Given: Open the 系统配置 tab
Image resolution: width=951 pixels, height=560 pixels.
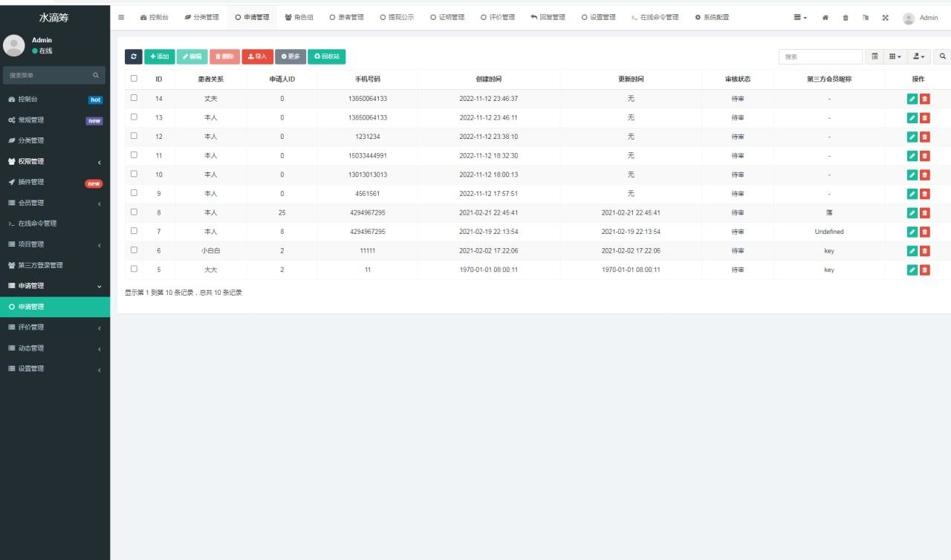Looking at the screenshot, I should [x=712, y=17].
